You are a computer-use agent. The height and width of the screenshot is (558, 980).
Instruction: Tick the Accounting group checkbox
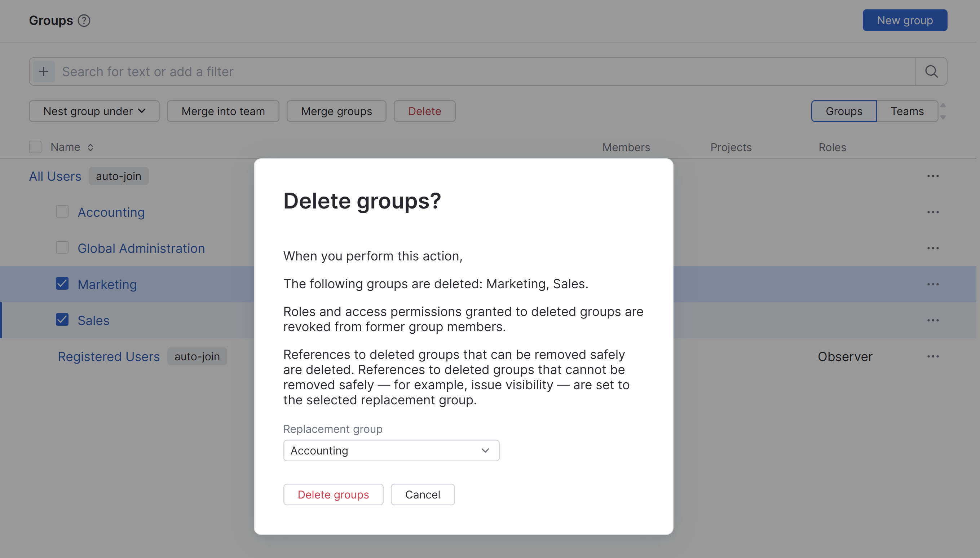coord(62,211)
